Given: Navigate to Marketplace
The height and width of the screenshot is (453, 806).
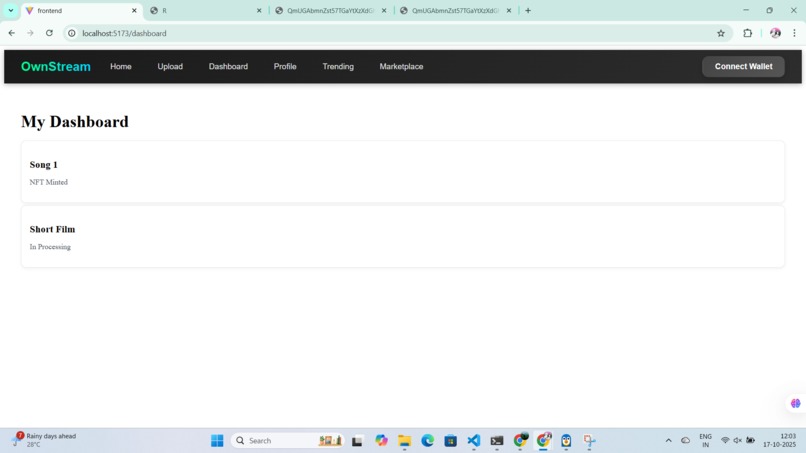Looking at the screenshot, I should [401, 66].
